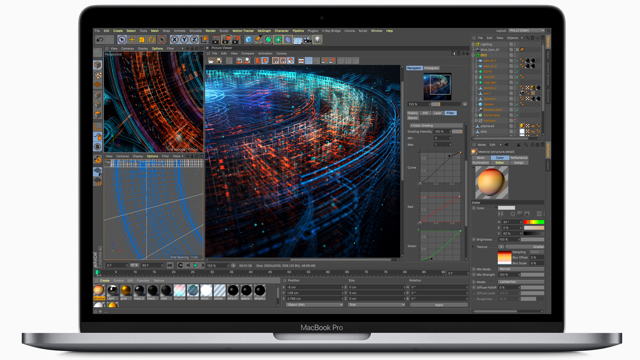Click the Camera object icon in toolbar
This screenshot has width=640, height=360.
307,40
